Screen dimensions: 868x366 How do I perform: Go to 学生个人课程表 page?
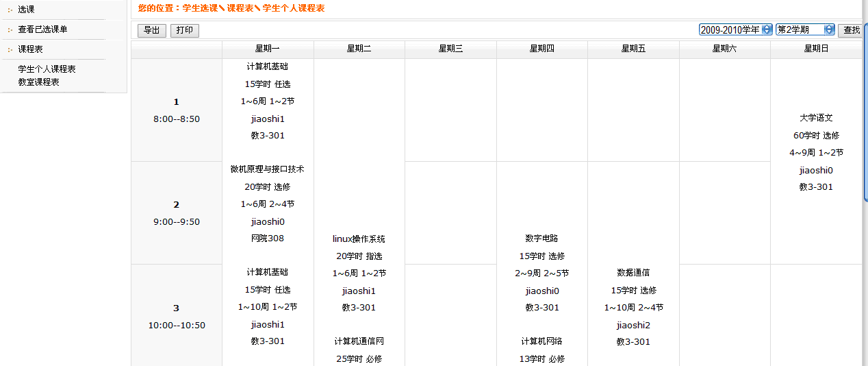[x=47, y=69]
